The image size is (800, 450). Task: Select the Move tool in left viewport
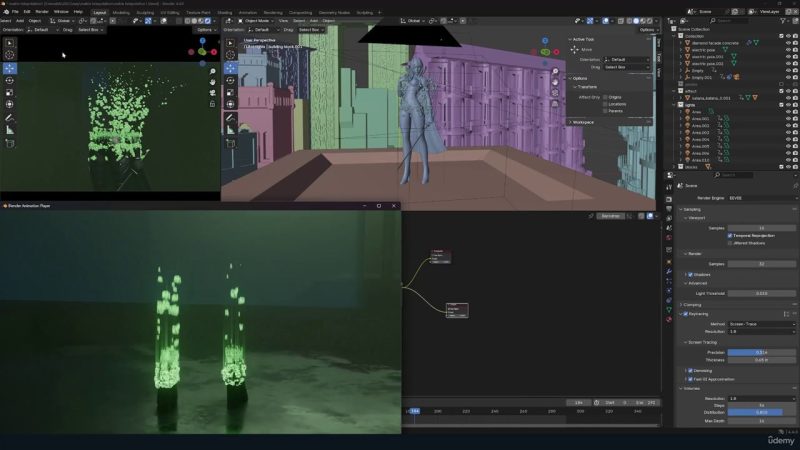pos(10,68)
